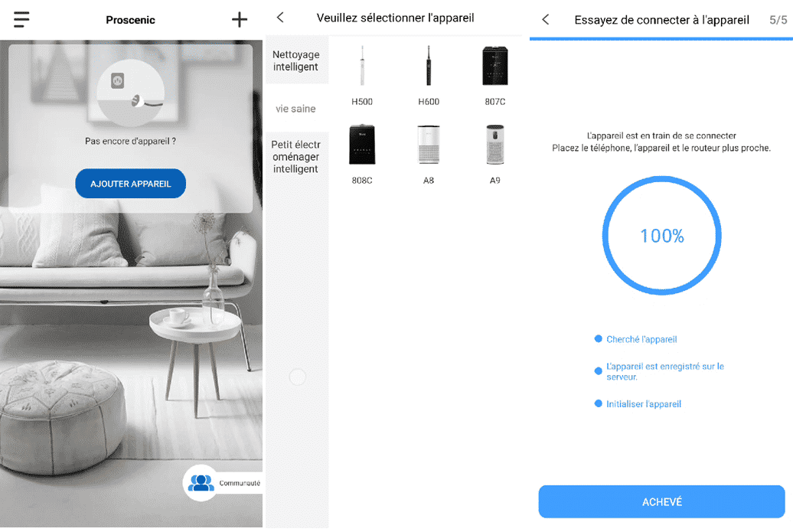
Task: Tap the Communauté people icon
Action: tap(201, 483)
